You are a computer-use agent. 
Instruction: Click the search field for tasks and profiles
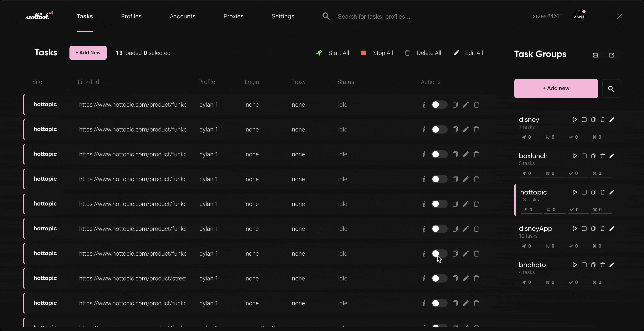(375, 16)
